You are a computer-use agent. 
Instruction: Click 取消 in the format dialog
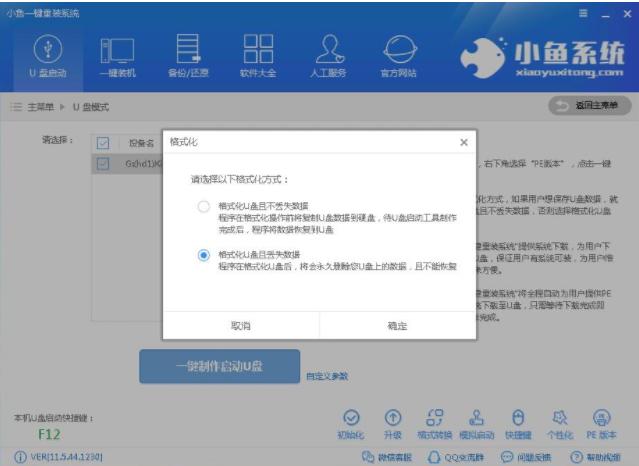[241, 326]
